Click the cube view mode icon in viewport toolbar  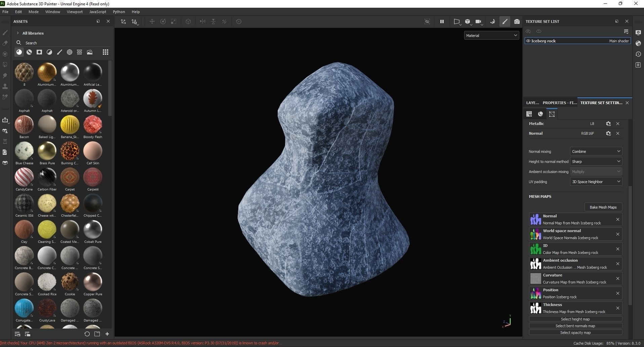tap(468, 21)
